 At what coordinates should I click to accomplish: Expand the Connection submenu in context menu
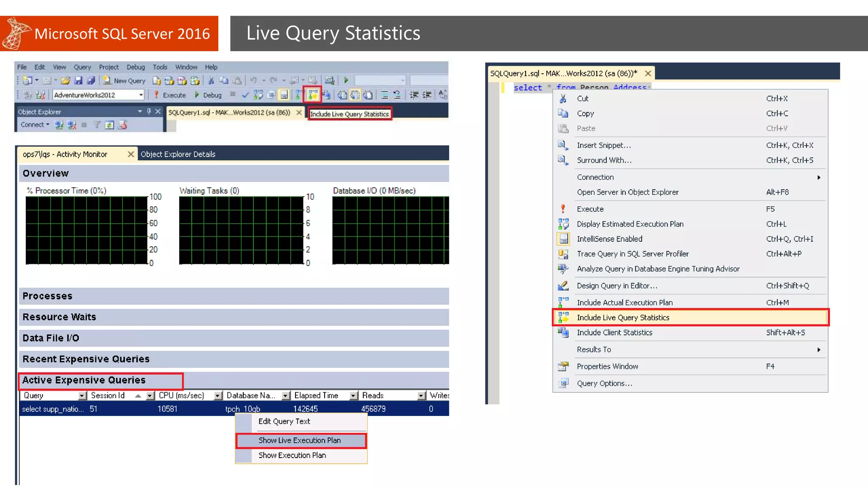(x=690, y=177)
